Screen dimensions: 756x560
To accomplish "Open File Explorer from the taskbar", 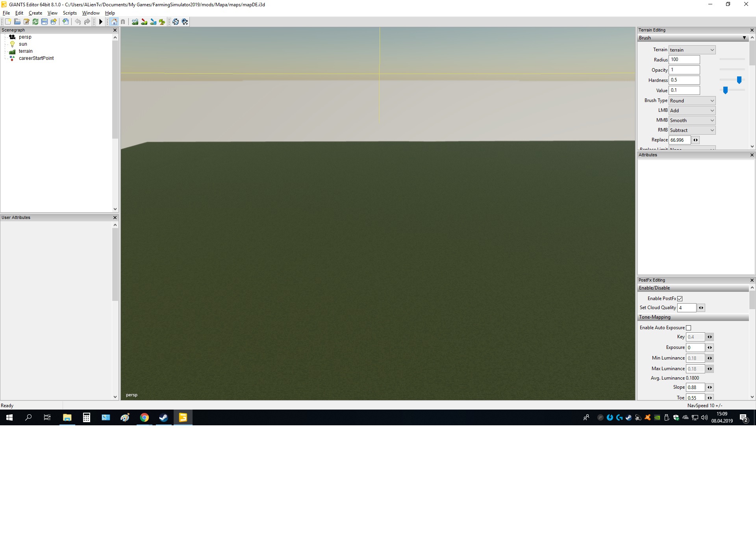I will click(67, 417).
